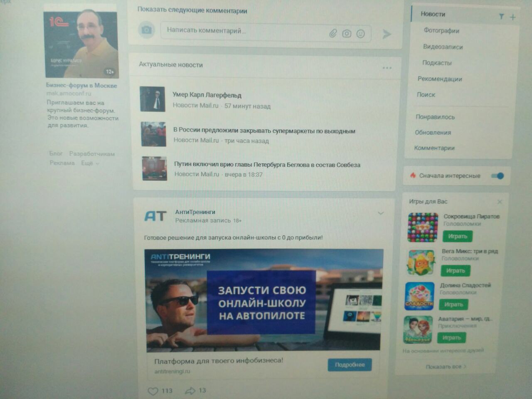Screen dimensions: 532x399
Task: Open Понравилось section
Action: [x=435, y=117]
